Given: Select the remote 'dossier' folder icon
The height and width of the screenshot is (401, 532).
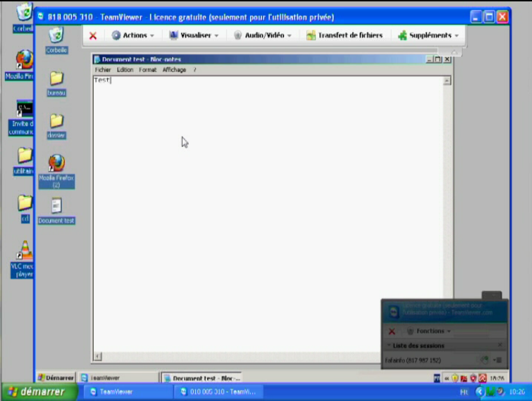Looking at the screenshot, I should coord(56,126).
